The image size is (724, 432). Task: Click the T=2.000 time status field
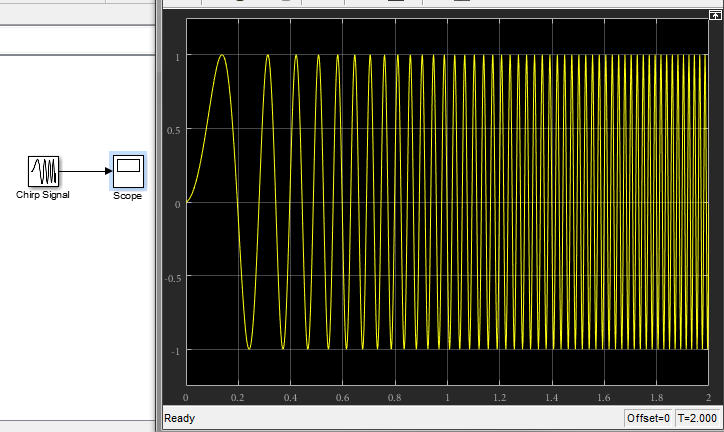coord(698,419)
